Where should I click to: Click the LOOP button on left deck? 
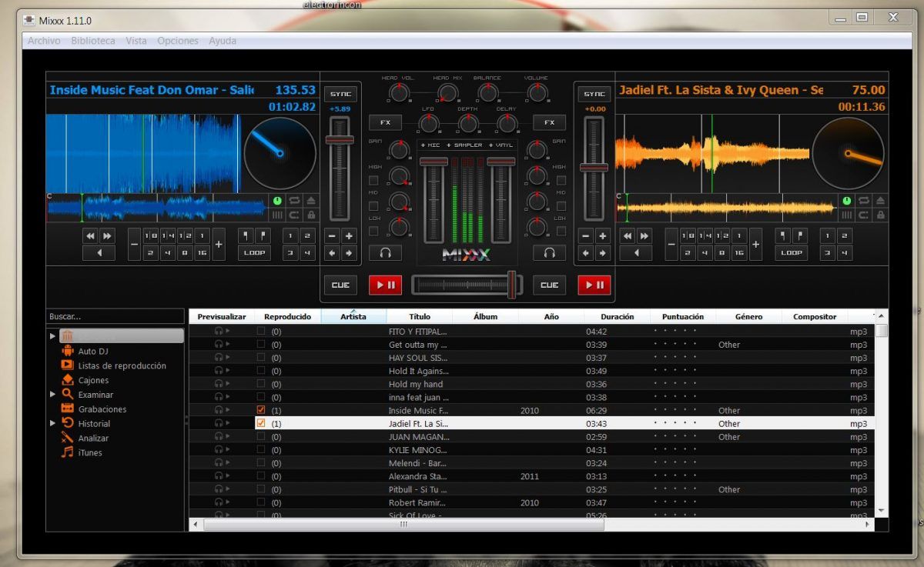pos(254,252)
